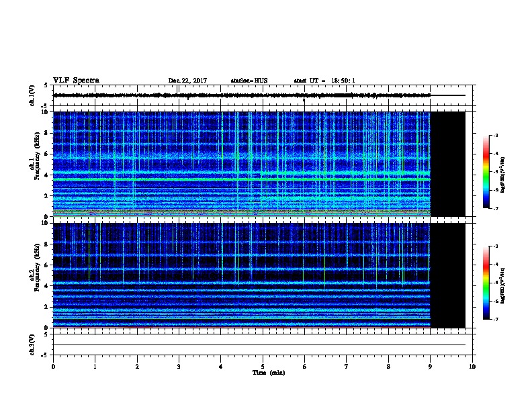
Task: Click the time axis tick label "7"
Action: tap(347, 366)
